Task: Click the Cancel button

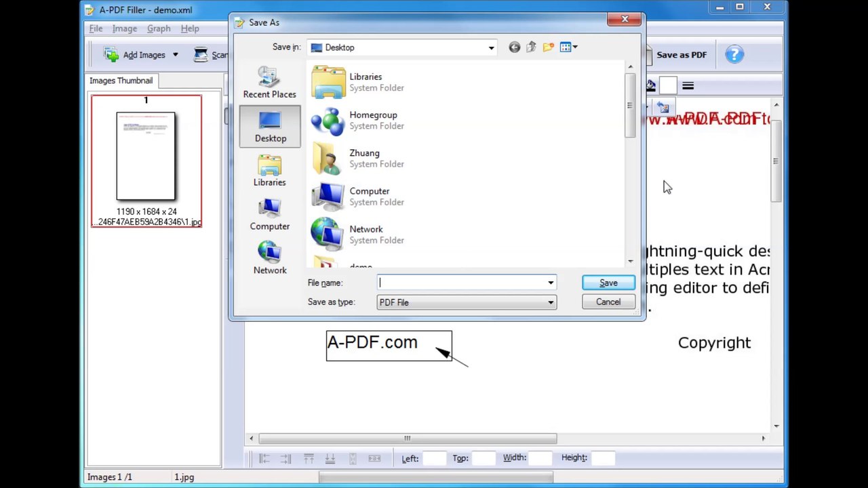Action: 608,302
